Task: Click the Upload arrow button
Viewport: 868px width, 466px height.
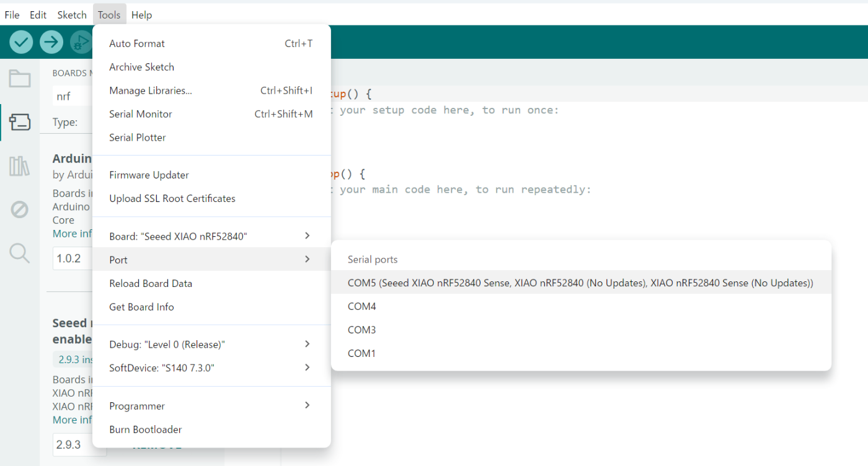Action: tap(51, 42)
